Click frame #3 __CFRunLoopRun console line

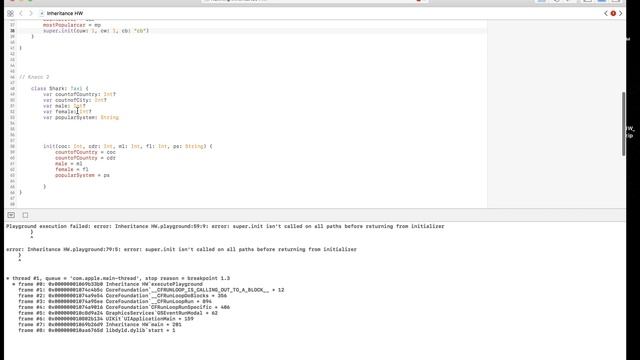[x=115, y=301]
